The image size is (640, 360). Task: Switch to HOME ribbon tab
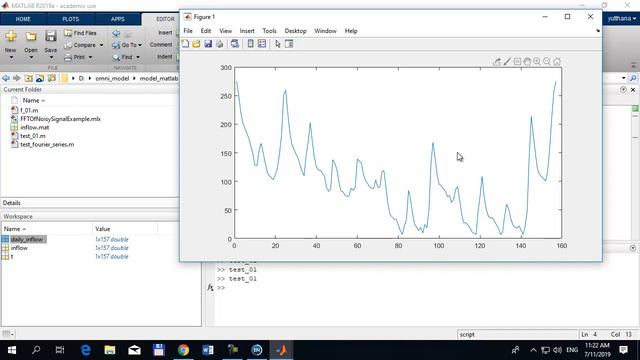tap(23, 19)
